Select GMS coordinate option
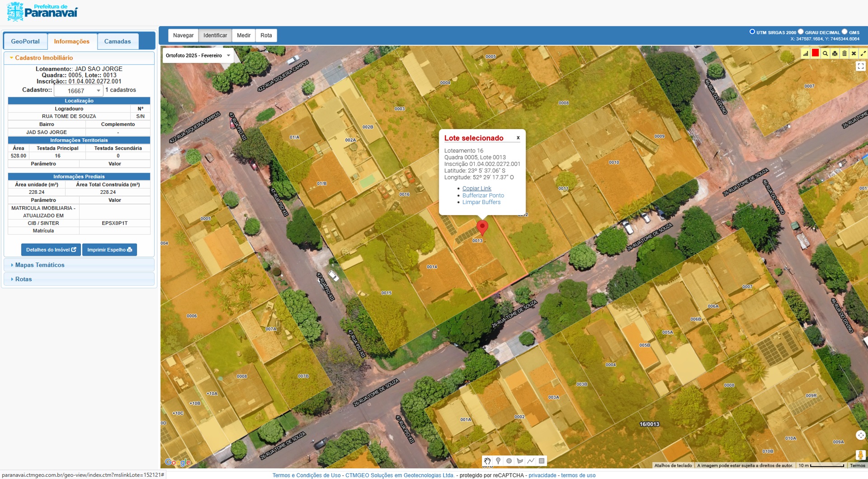The height and width of the screenshot is (479, 868). tap(844, 32)
